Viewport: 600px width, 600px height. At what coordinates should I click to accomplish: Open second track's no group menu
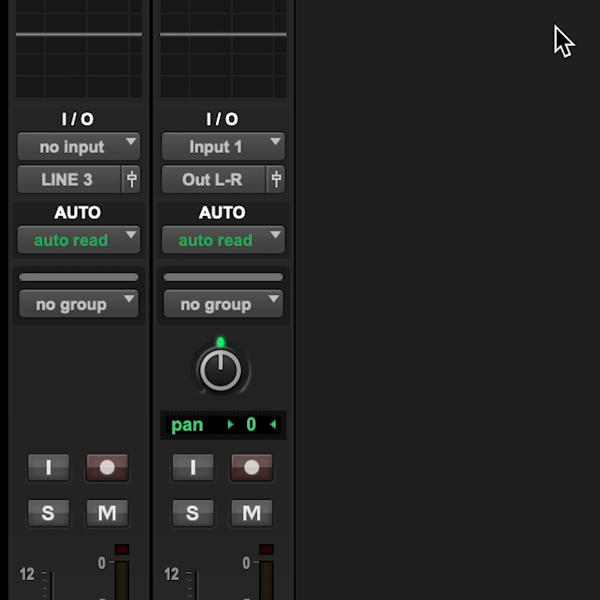point(223,304)
